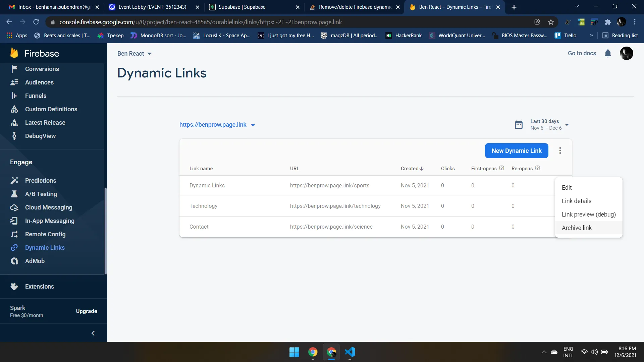Click the New Dynamic Link button

(x=516, y=151)
